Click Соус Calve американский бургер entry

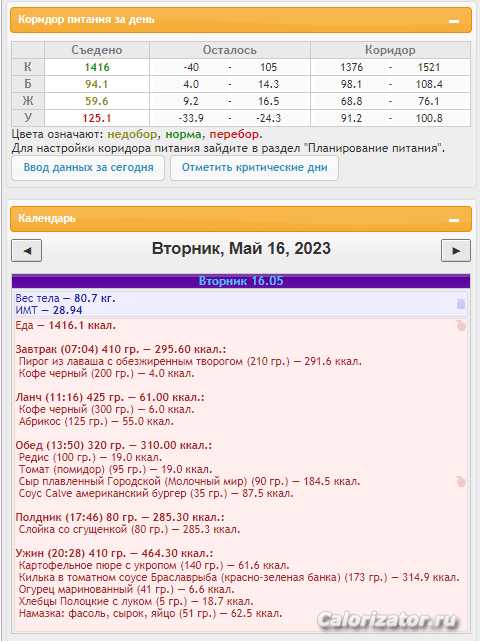(156, 493)
